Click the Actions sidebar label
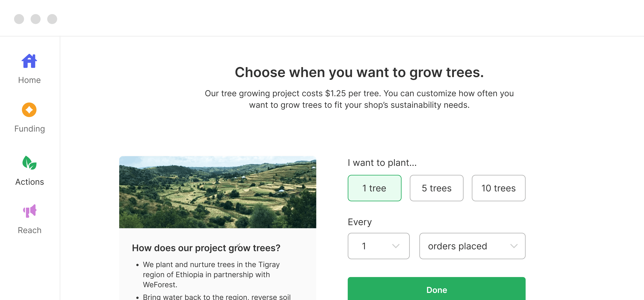Image resolution: width=644 pixels, height=300 pixels. (29, 182)
